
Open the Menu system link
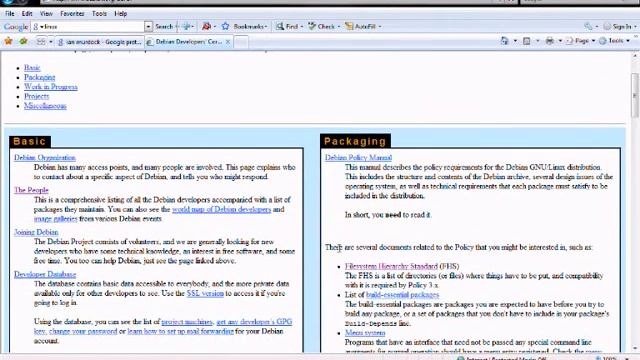pyautogui.click(x=364, y=333)
